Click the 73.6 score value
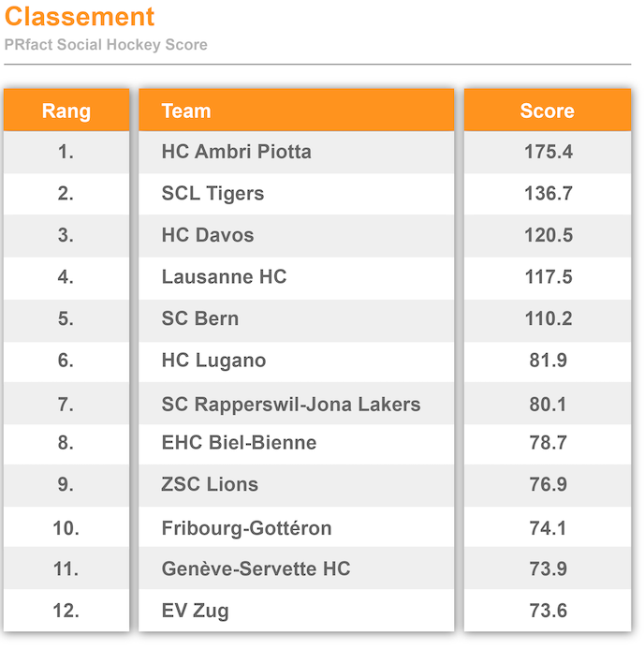 coord(548,611)
